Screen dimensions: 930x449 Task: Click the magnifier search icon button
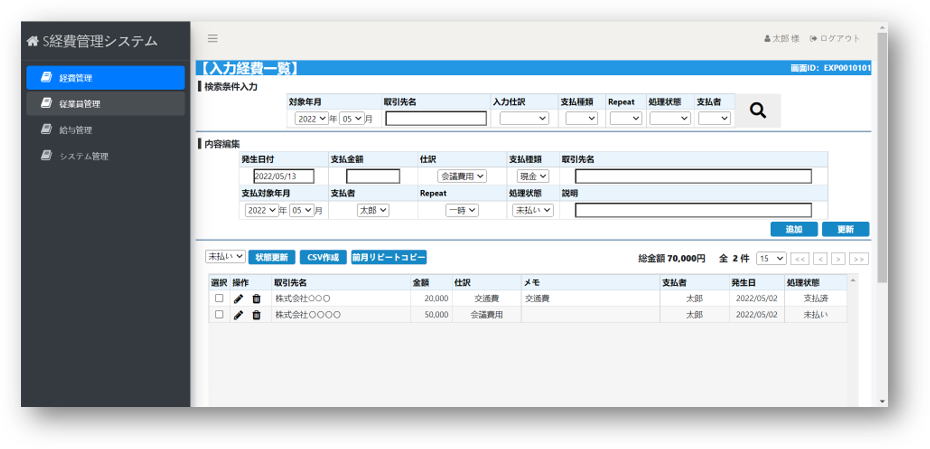[758, 110]
